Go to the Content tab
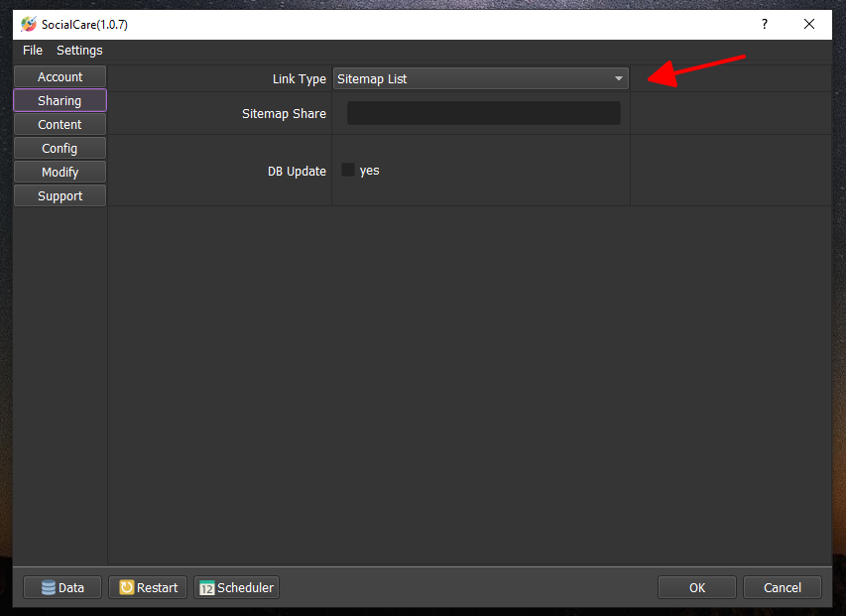This screenshot has width=846, height=616. click(x=60, y=125)
